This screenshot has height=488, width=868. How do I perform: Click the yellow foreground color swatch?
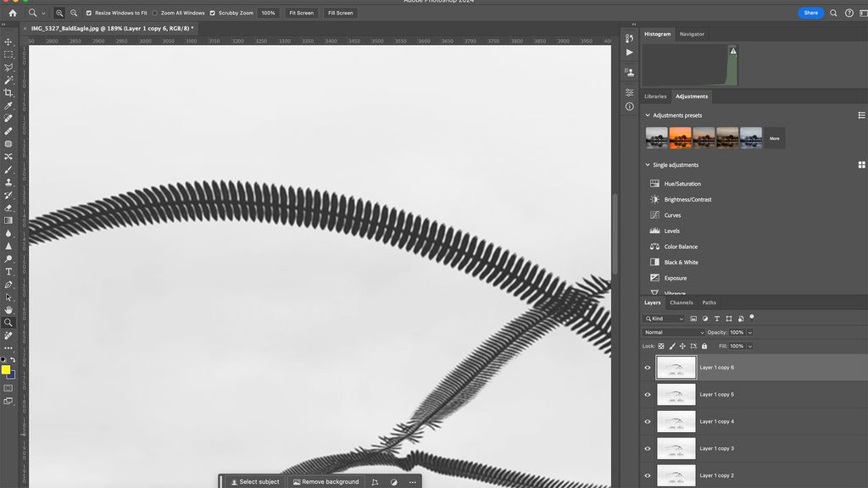(x=7, y=370)
